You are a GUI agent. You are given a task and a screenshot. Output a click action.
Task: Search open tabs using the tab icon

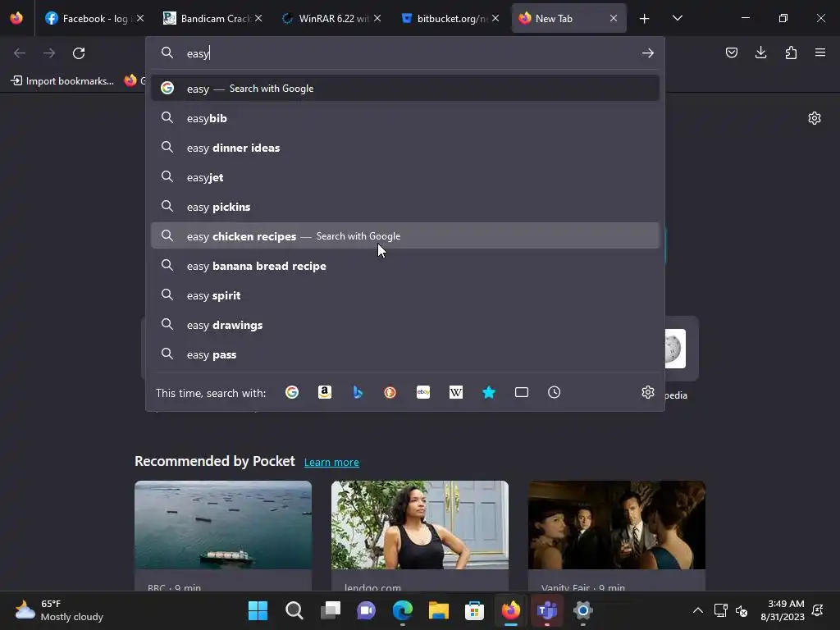coord(521,393)
